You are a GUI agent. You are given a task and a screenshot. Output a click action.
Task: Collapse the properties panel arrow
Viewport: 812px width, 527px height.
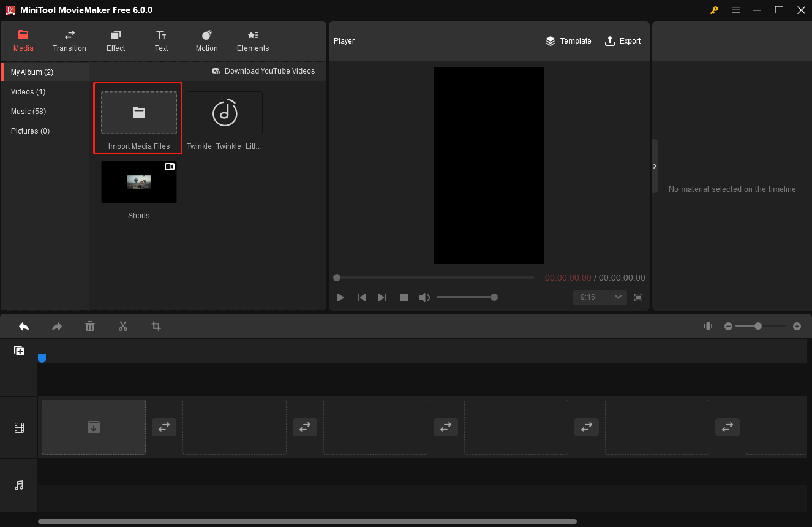[655, 166]
